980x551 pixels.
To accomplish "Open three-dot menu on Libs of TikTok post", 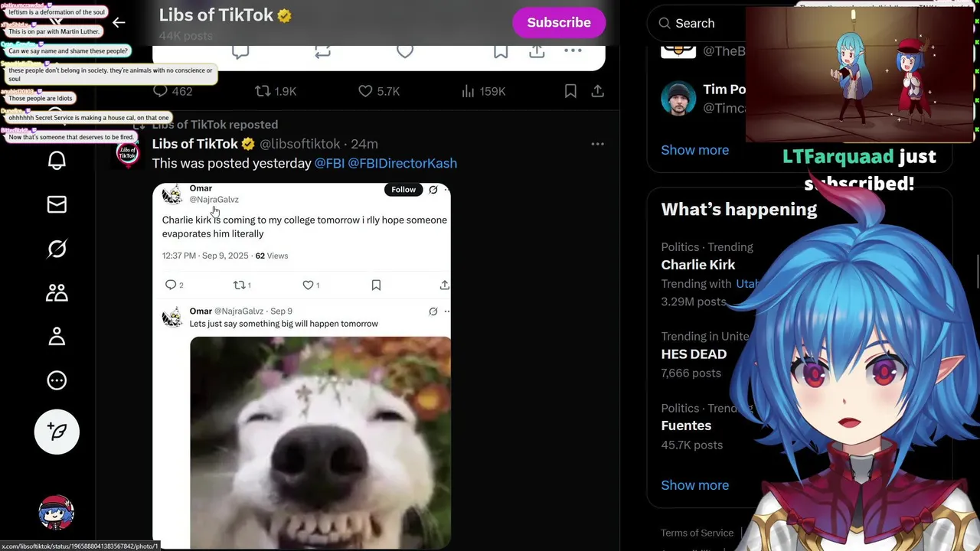I will point(597,144).
